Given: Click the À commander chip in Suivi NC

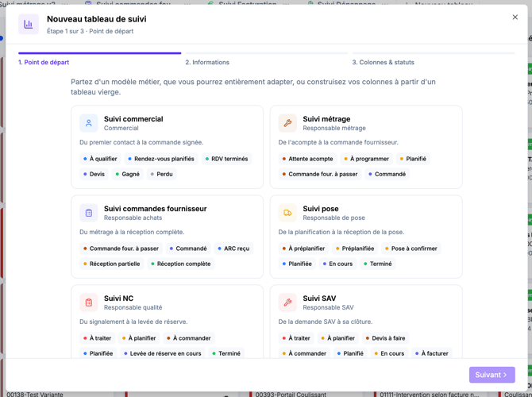Looking at the screenshot, I should (x=189, y=338).
